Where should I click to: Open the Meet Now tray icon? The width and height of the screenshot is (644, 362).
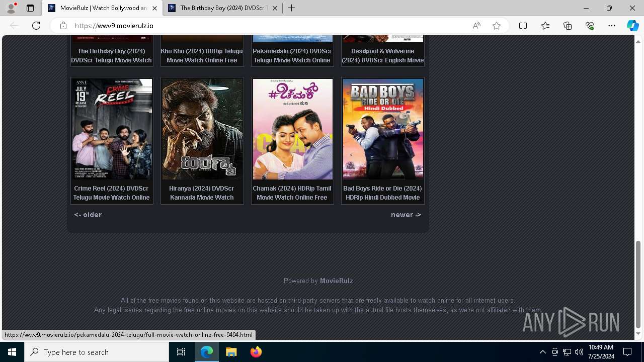(555, 352)
